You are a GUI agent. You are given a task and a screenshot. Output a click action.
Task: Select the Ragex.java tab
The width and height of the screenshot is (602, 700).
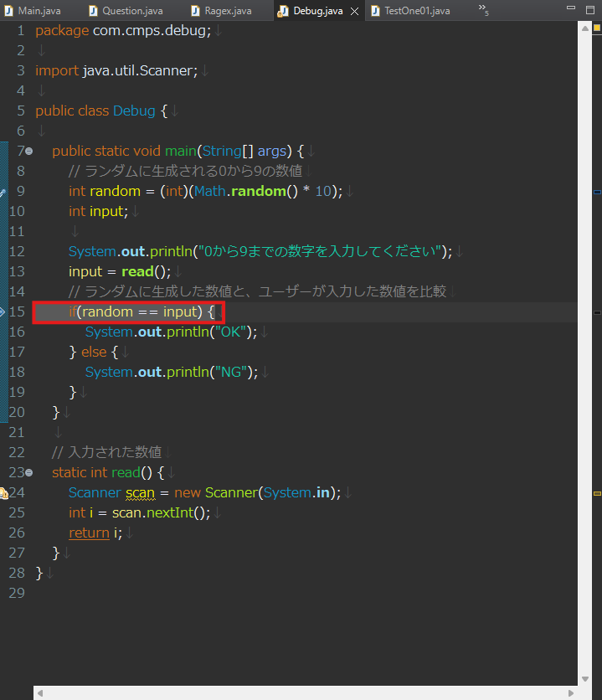[x=228, y=11]
